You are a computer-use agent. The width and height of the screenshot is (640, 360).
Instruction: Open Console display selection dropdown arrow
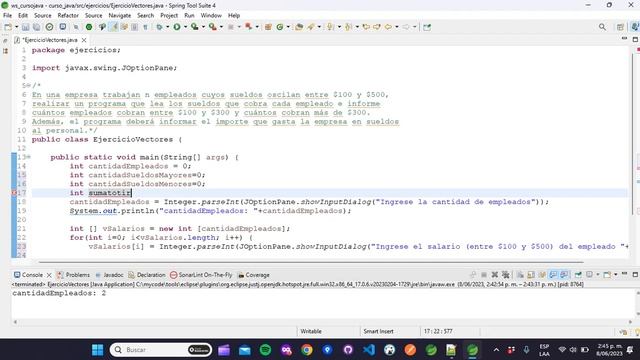598,275
